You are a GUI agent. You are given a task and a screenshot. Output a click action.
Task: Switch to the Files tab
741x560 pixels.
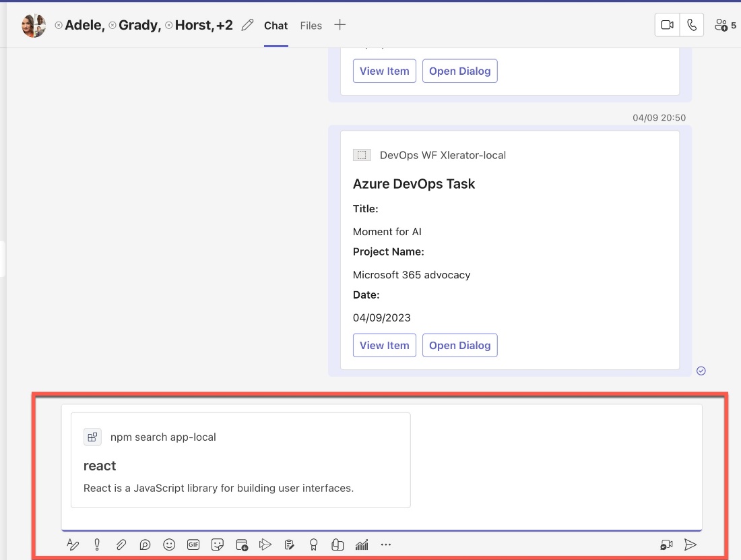[311, 26]
